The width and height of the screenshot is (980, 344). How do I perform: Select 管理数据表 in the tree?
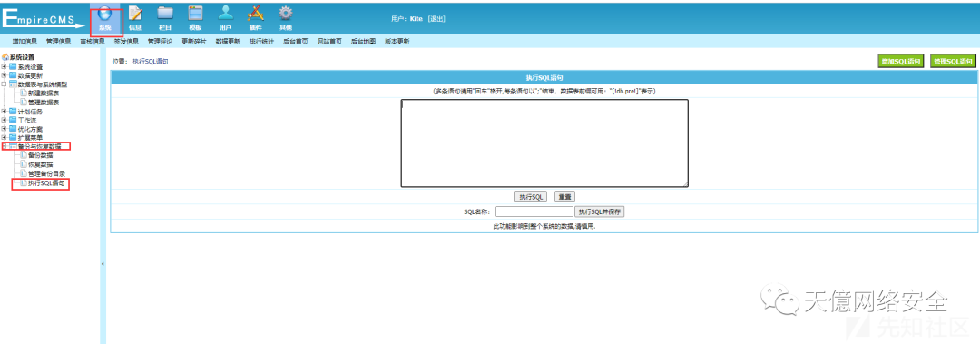click(44, 102)
